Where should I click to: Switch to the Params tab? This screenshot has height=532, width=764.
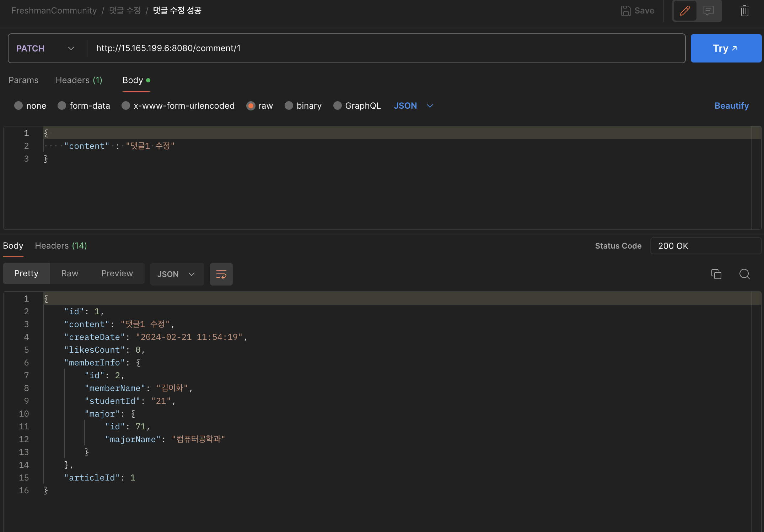(23, 80)
